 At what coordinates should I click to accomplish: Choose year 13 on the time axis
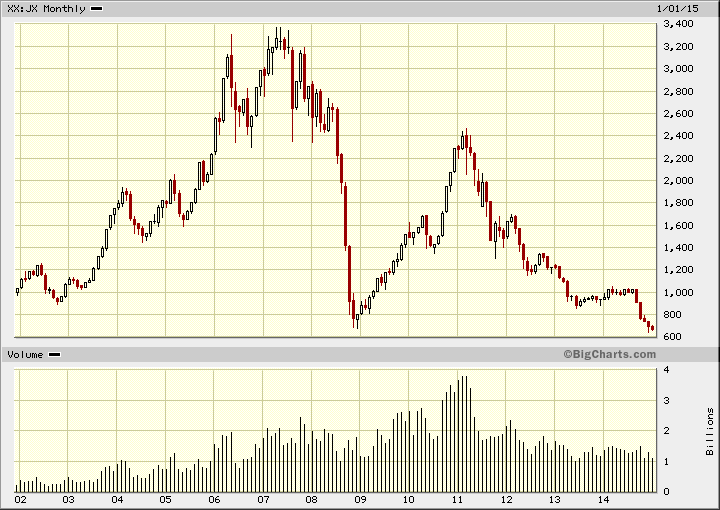(x=555, y=499)
